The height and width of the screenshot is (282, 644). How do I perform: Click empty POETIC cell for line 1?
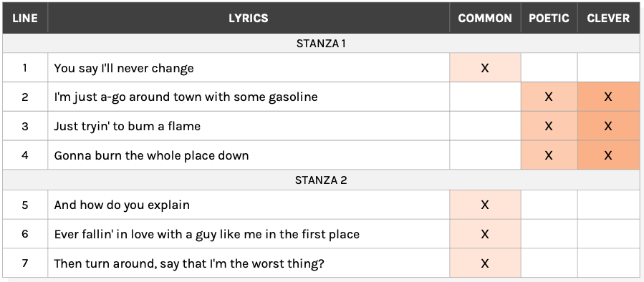point(549,68)
